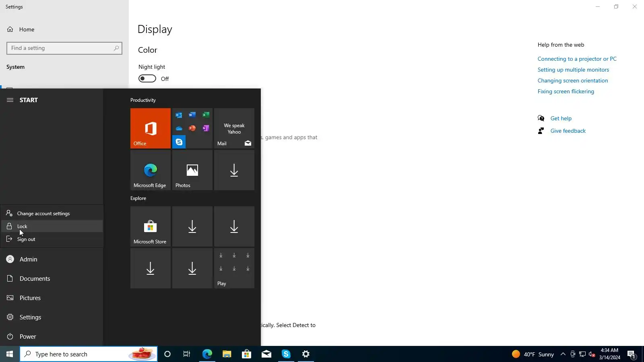Choose Lock from the account menu

pyautogui.click(x=52, y=226)
